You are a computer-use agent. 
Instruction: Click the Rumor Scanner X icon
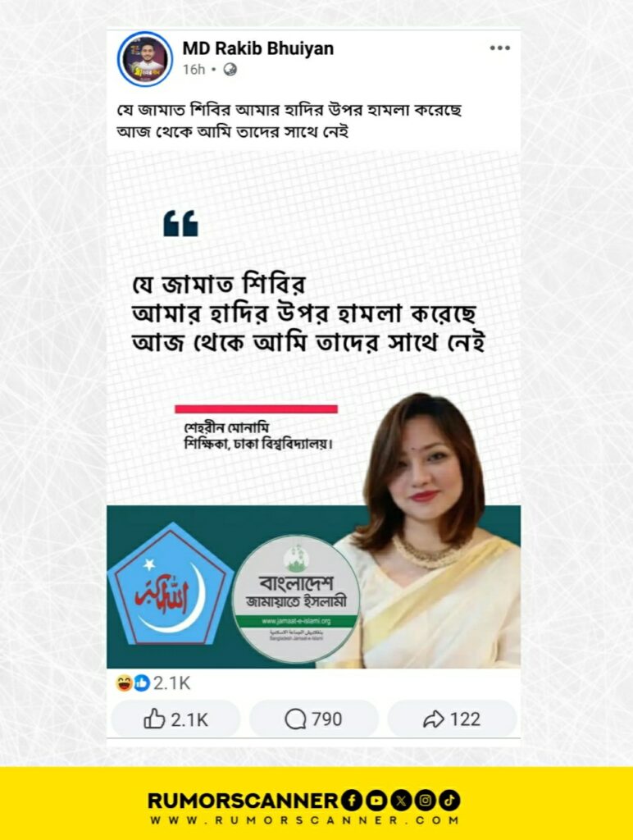point(401,801)
